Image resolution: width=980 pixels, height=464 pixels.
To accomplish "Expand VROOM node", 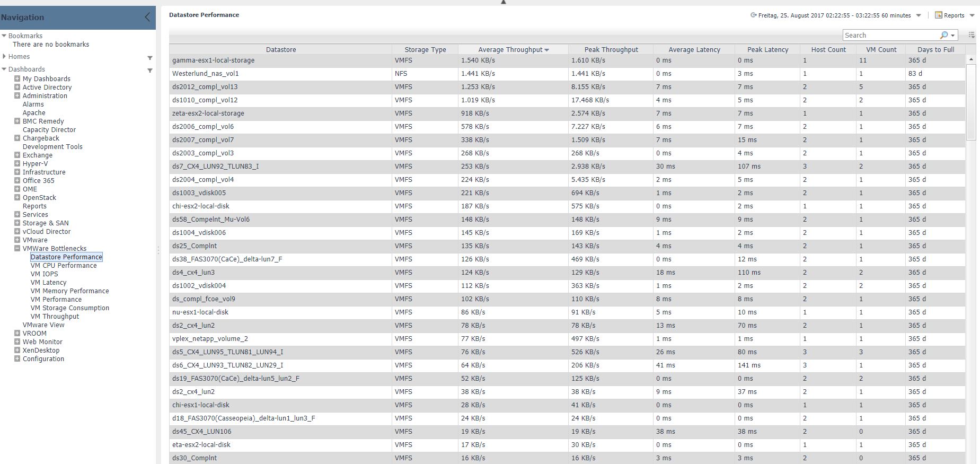I will pos(17,333).
